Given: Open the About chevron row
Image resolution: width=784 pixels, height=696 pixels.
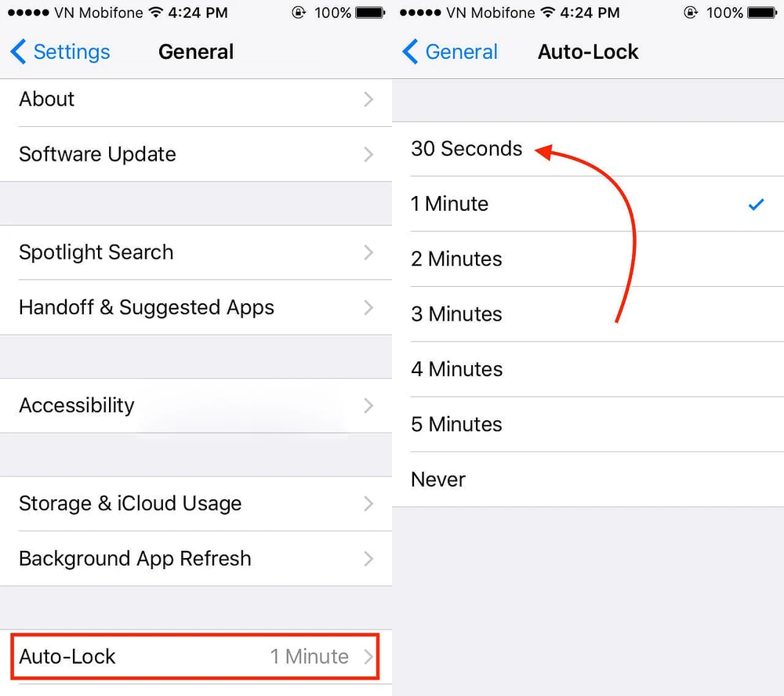Looking at the screenshot, I should (x=196, y=99).
